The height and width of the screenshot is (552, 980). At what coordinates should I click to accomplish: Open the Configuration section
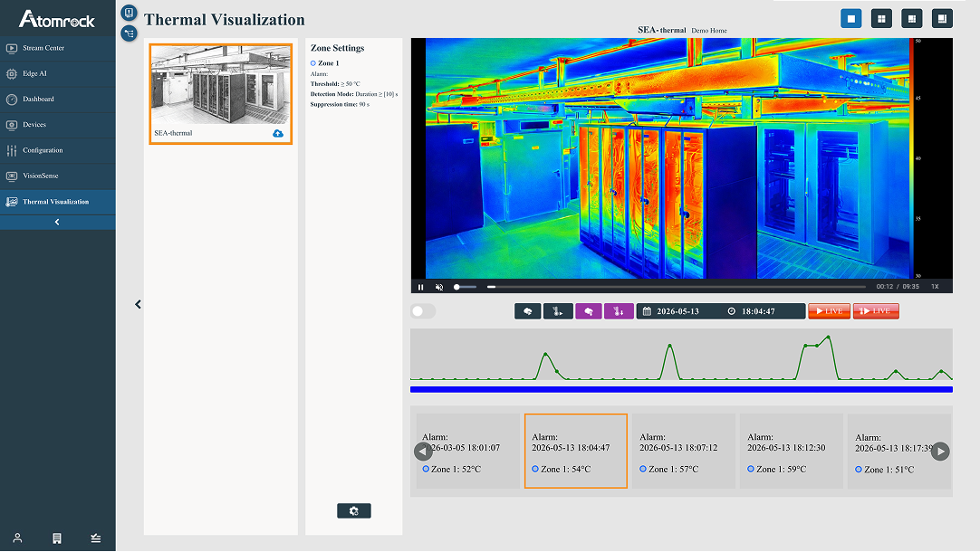click(x=57, y=150)
